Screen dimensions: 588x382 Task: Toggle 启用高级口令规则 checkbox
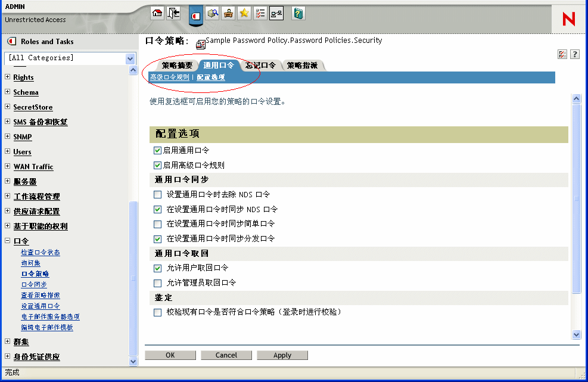[157, 165]
